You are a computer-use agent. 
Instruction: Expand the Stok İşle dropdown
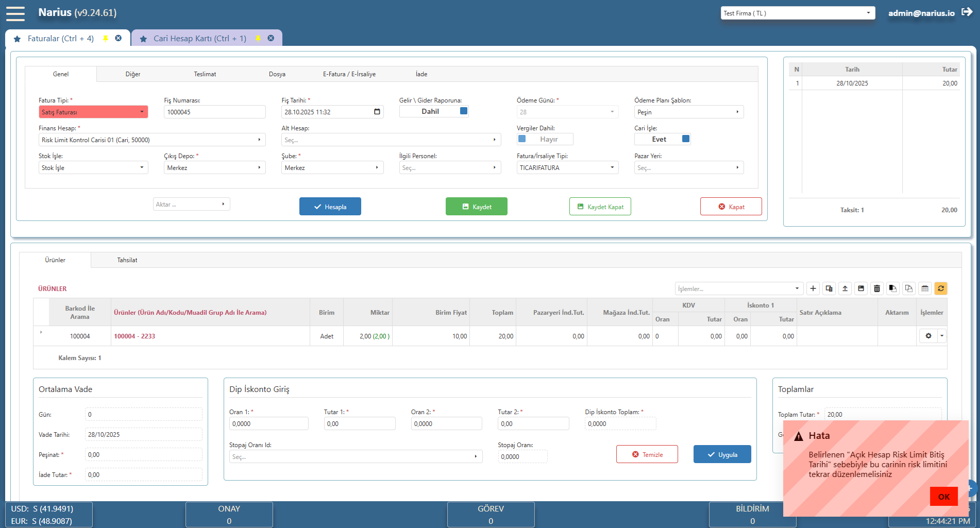93,167
